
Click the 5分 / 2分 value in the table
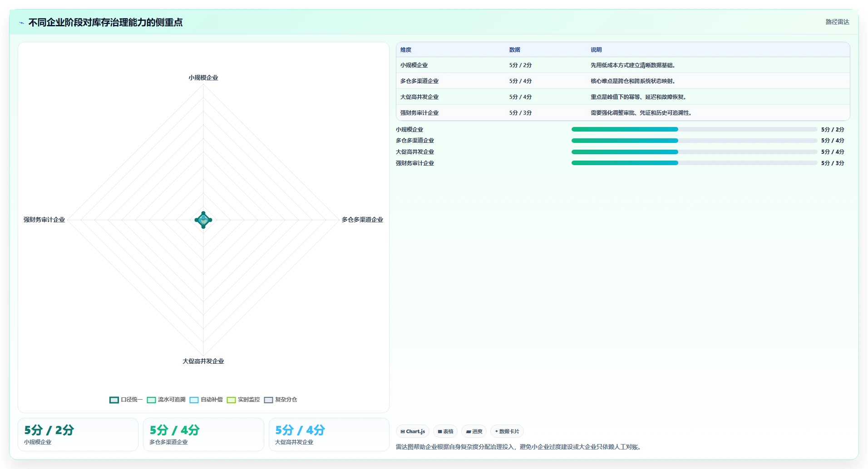point(520,65)
